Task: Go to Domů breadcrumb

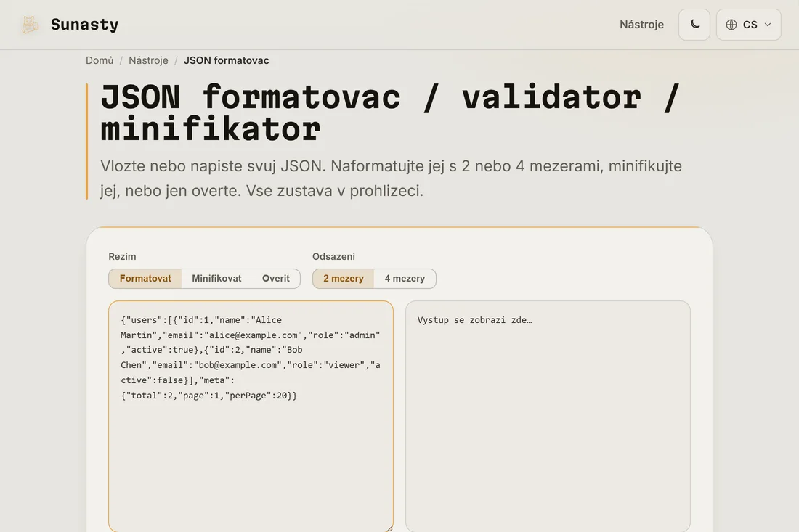Action: 100,60
